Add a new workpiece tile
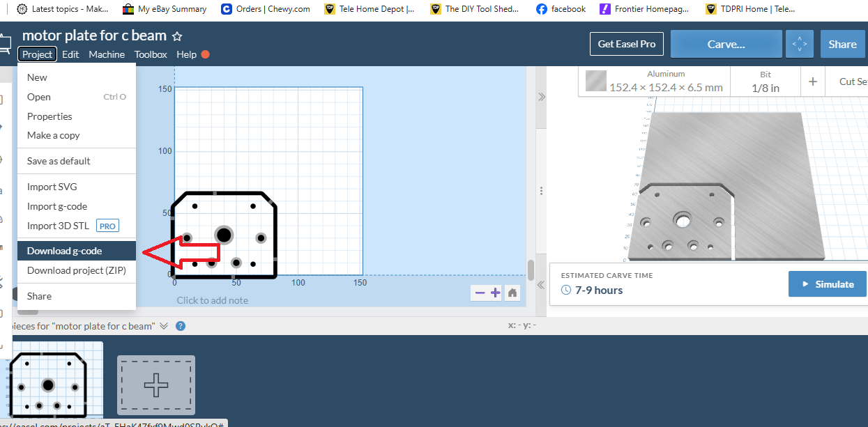The width and height of the screenshot is (868, 427). pyautogui.click(x=156, y=384)
